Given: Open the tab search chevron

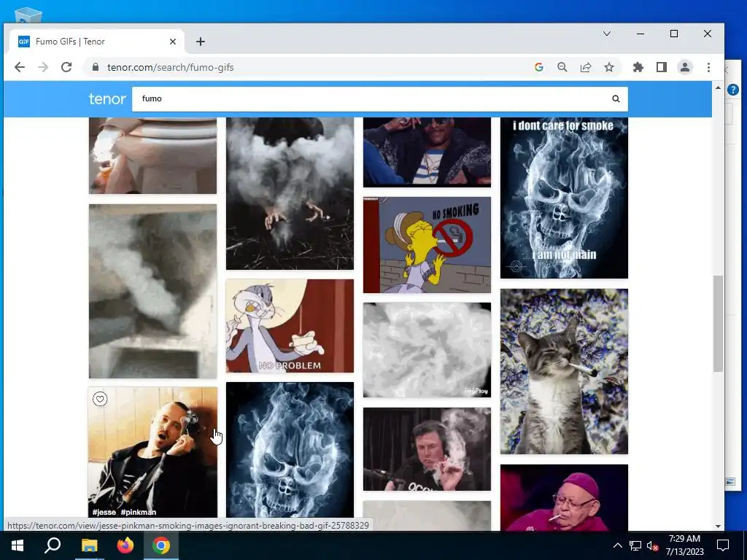Looking at the screenshot, I should (x=606, y=34).
